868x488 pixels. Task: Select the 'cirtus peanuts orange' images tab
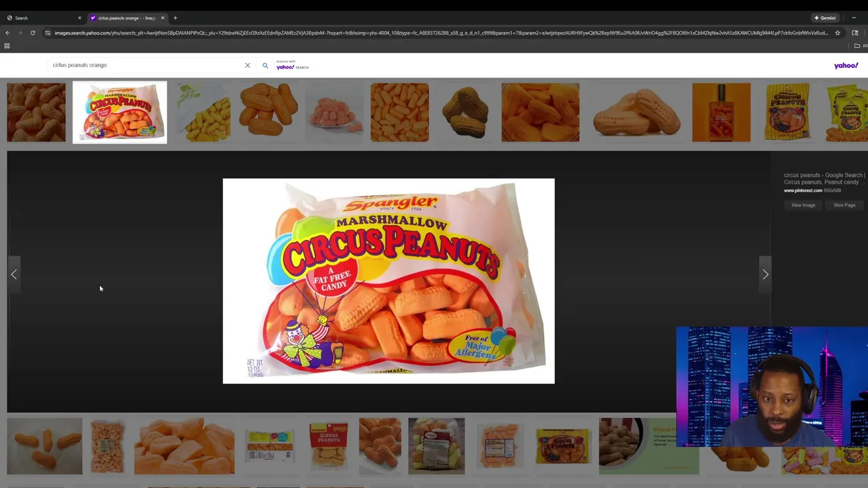click(127, 18)
